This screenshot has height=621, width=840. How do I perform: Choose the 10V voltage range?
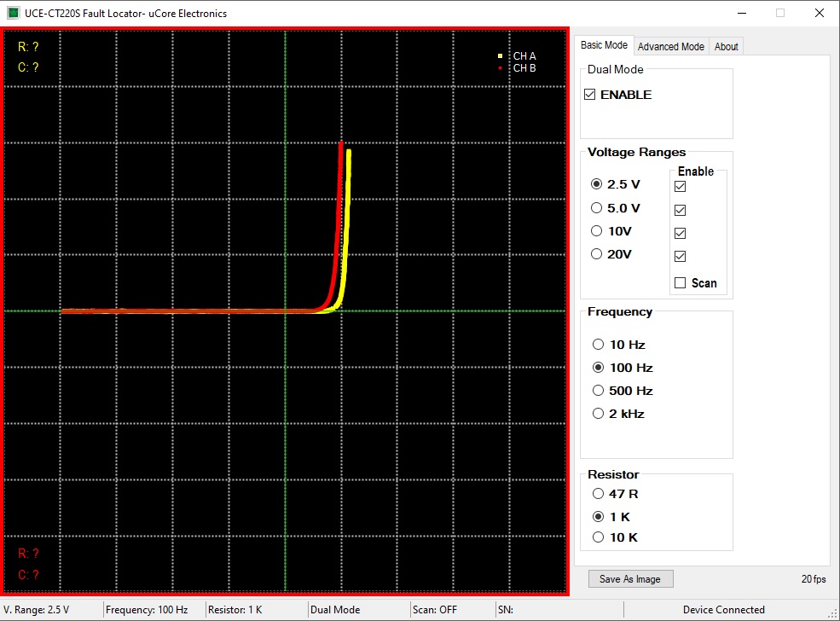597,231
